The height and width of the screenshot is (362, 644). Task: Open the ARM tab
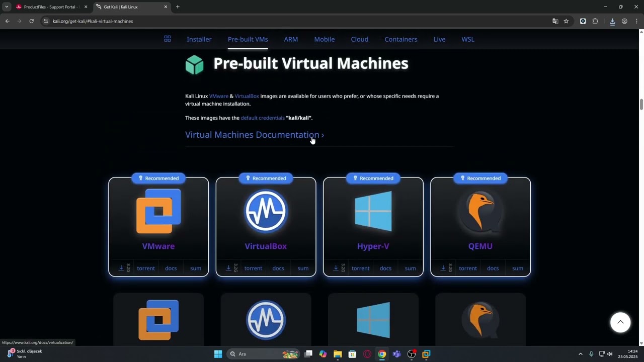291,39
